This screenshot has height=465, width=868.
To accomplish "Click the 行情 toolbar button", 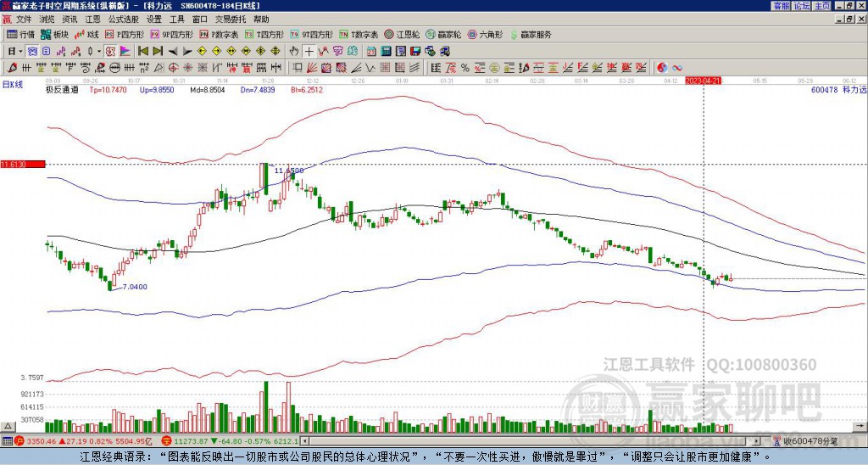I will coord(20,34).
